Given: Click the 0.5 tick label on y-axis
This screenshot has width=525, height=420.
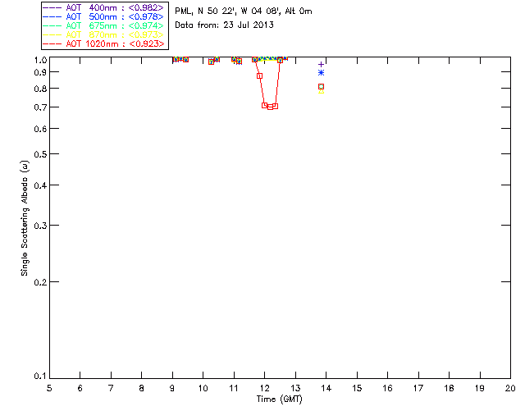Looking at the screenshot, I should click(x=40, y=154).
